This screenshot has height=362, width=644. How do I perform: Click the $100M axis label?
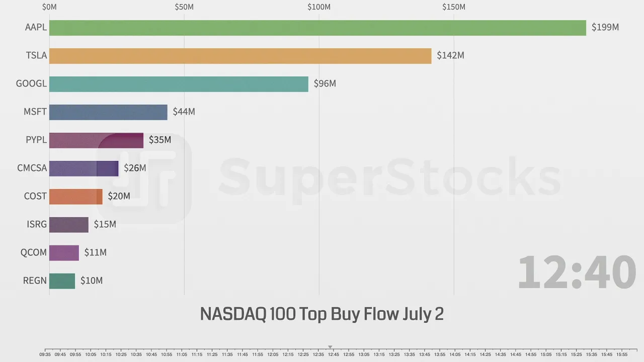tap(319, 7)
